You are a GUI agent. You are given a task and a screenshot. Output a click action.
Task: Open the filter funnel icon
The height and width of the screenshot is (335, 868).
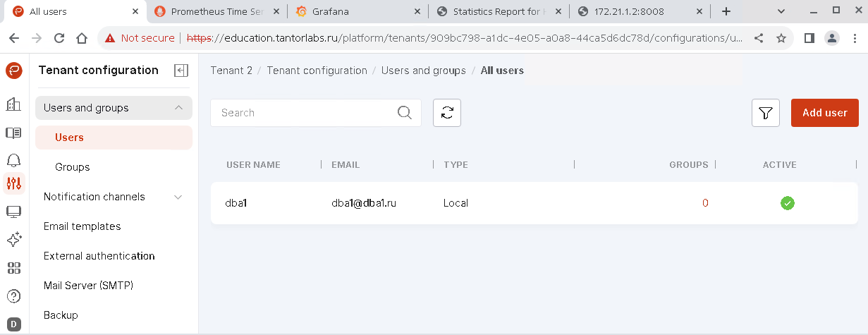(x=765, y=113)
